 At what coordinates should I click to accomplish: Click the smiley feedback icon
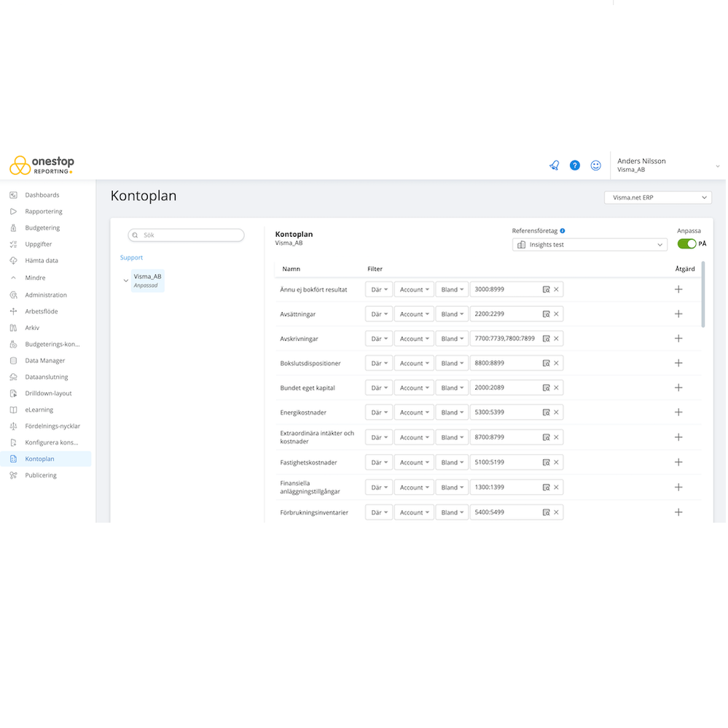click(595, 165)
